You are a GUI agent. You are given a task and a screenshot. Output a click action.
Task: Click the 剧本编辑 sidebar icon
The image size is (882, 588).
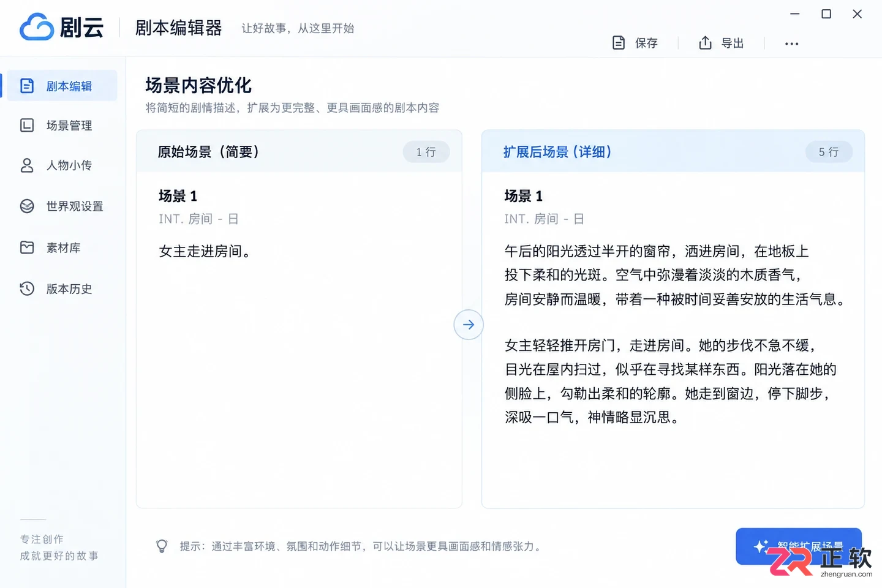coord(27,86)
